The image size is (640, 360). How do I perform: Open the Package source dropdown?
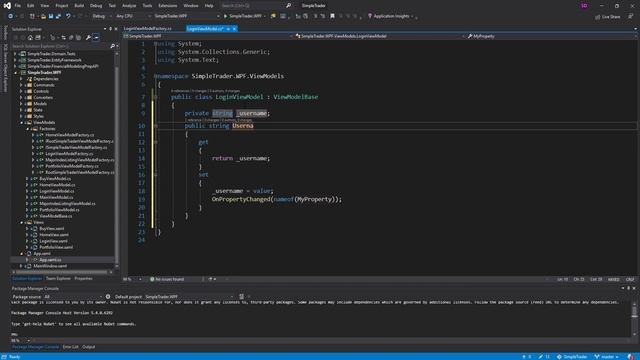click(x=73, y=297)
